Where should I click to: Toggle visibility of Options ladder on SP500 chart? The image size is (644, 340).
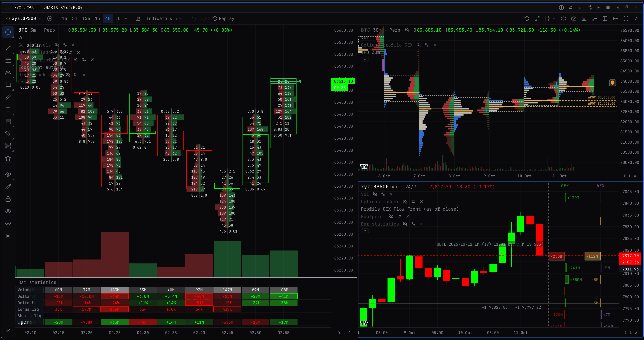(405, 202)
